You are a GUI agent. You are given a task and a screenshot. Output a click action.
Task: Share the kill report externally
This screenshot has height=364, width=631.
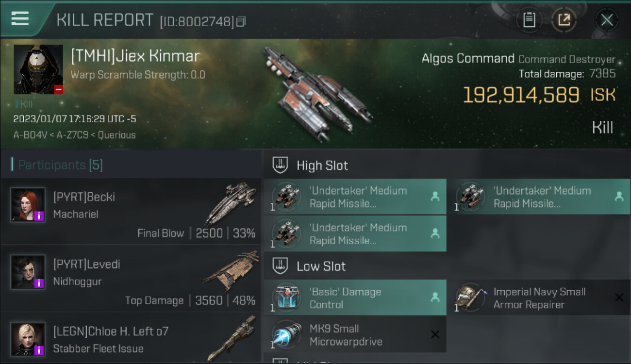tap(564, 20)
